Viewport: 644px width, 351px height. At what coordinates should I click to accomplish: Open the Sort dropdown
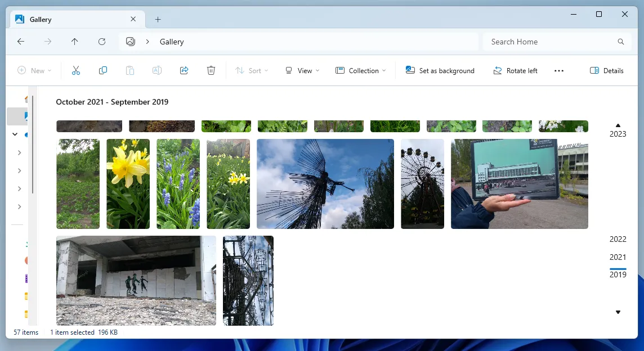click(x=252, y=70)
